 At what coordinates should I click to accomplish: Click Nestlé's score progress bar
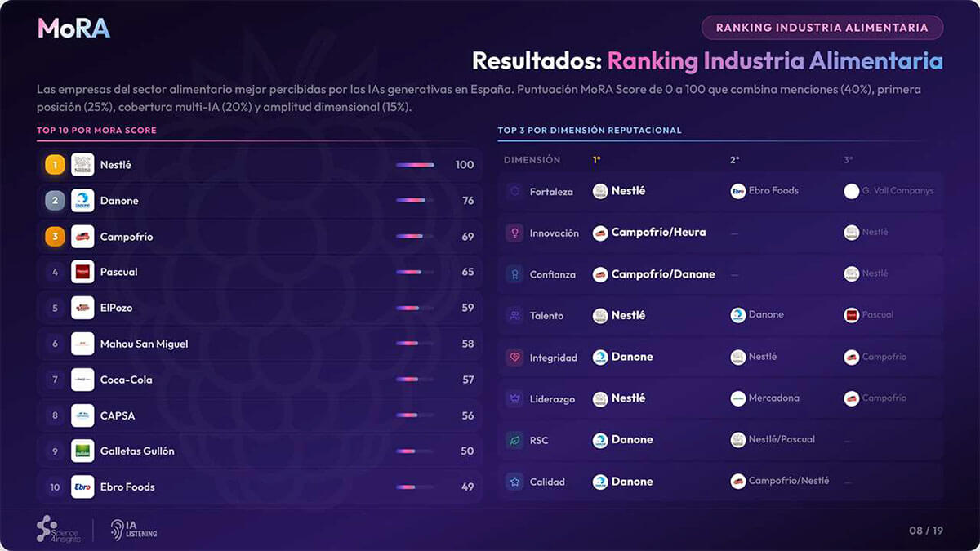415,165
